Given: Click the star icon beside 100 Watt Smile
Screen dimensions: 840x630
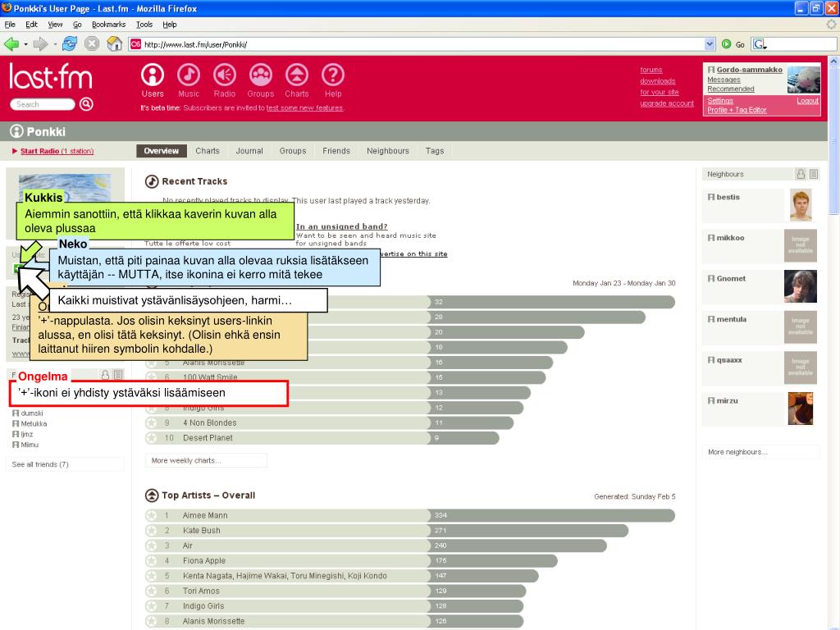Looking at the screenshot, I should 152,377.
